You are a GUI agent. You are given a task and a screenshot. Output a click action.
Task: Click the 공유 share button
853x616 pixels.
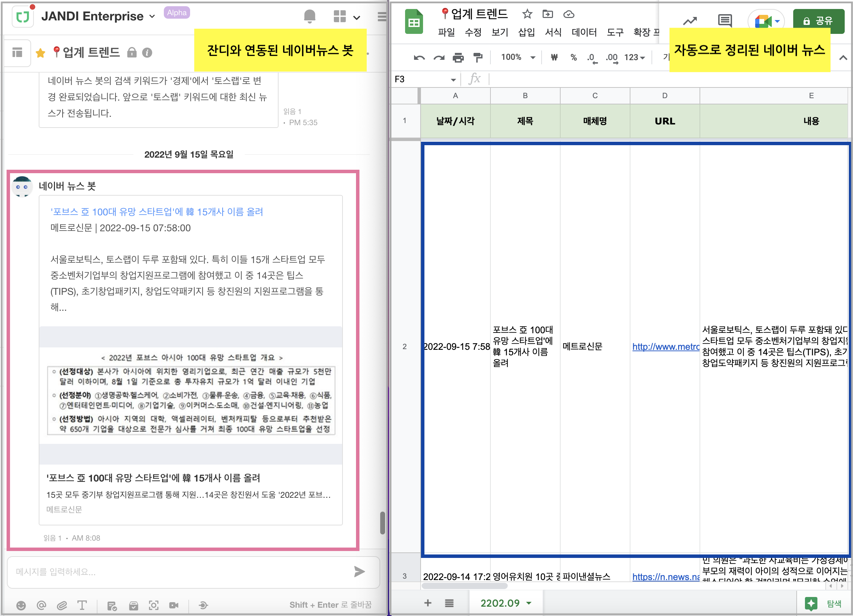coord(818,21)
